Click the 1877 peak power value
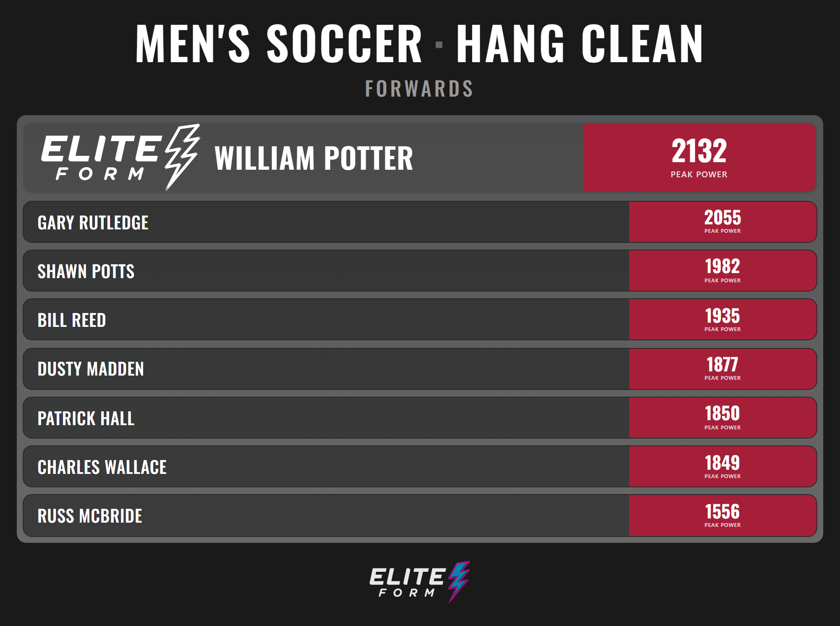Image resolution: width=840 pixels, height=626 pixels. point(722,364)
